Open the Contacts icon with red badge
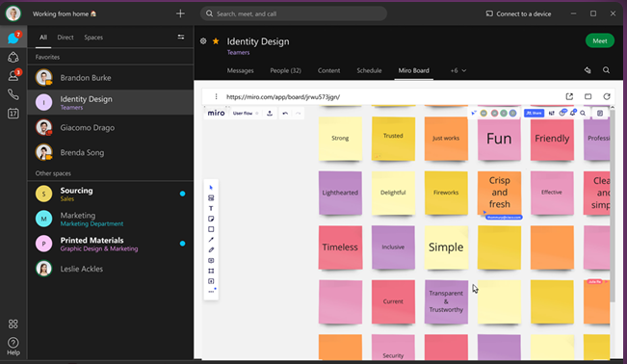The height and width of the screenshot is (364, 627). click(13, 75)
